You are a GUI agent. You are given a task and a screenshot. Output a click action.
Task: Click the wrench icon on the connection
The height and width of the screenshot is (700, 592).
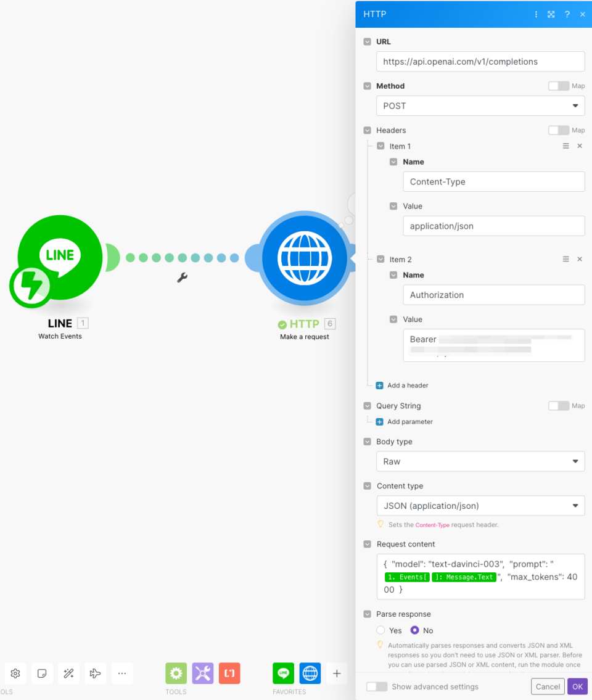(182, 278)
